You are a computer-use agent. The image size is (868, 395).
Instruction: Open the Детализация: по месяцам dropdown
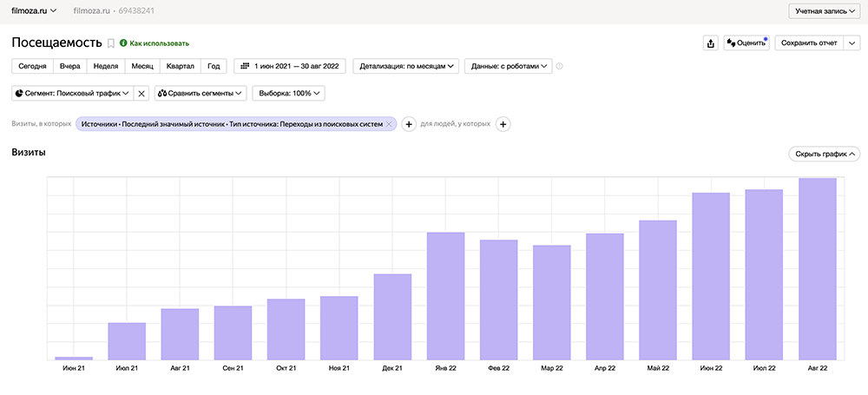click(x=407, y=66)
